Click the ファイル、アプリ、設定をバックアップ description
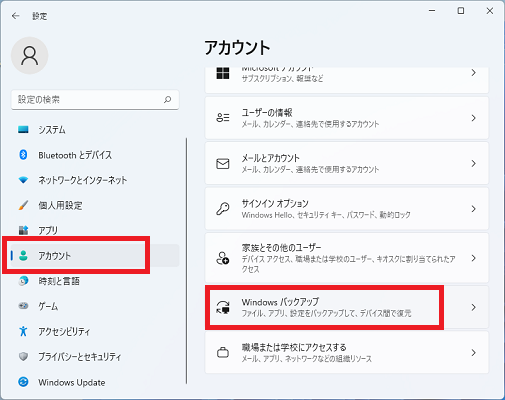The width and height of the screenshot is (505, 400). [x=326, y=313]
